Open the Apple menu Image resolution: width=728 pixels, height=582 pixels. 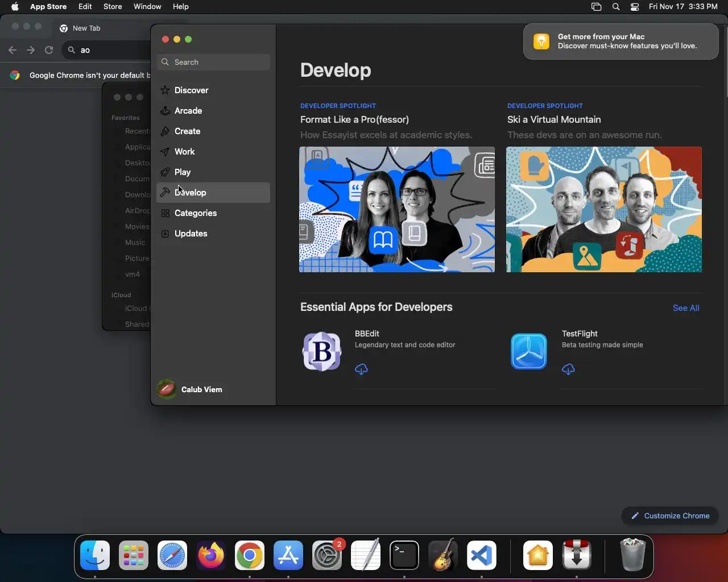coord(15,7)
